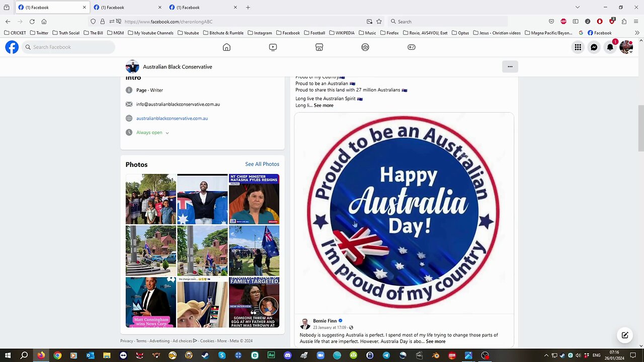Go back in Firefox
This screenshot has width=644, height=362.
[8, 22]
